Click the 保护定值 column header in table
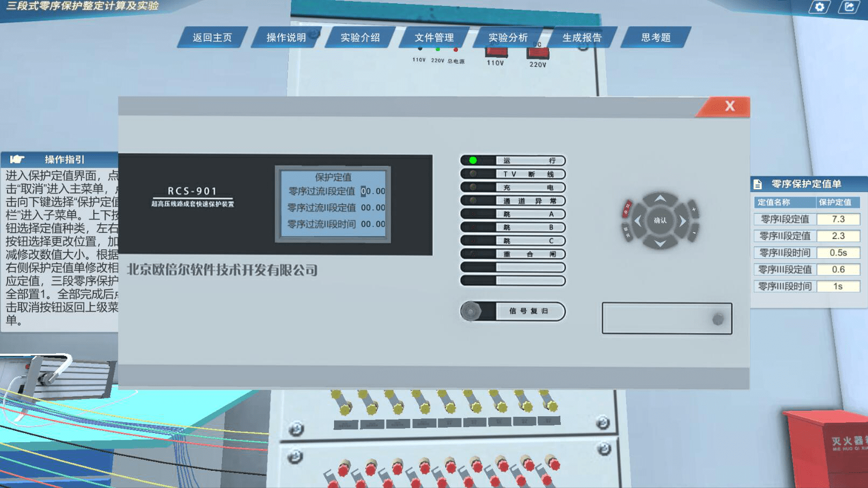 [x=838, y=202]
